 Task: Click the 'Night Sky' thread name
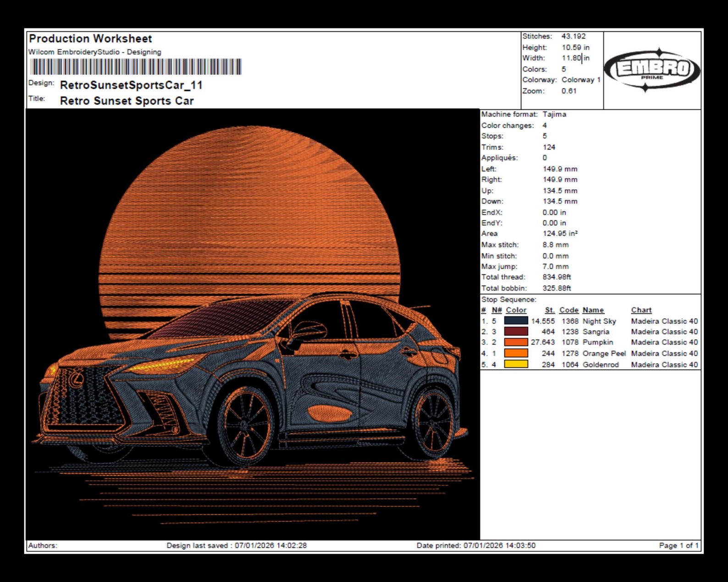tap(599, 321)
